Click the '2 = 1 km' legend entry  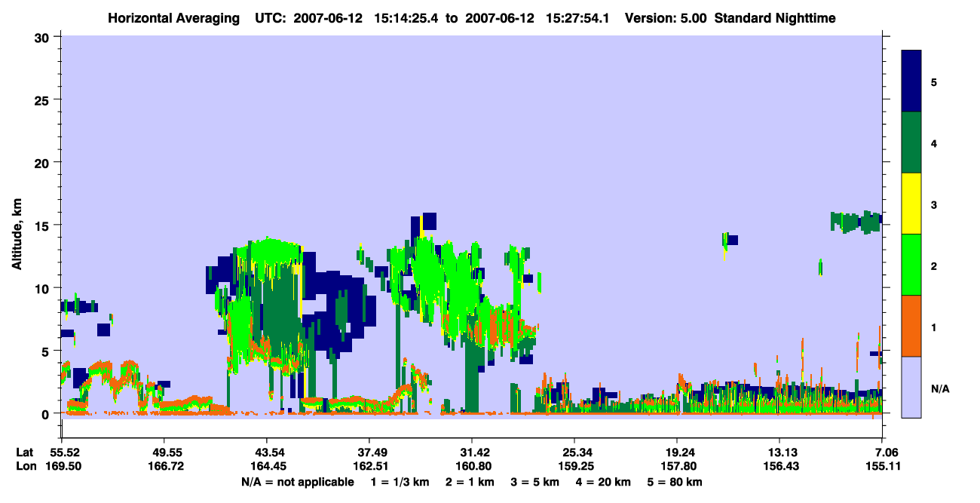click(x=470, y=482)
